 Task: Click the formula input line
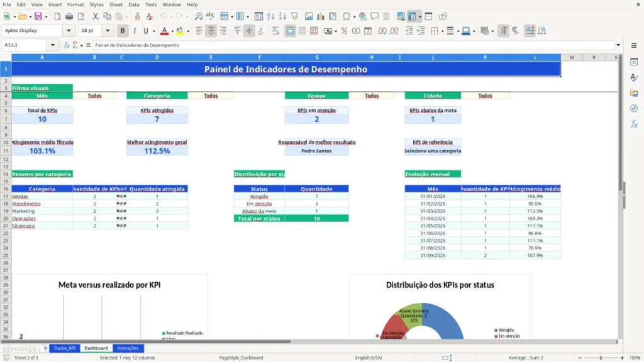click(x=353, y=45)
